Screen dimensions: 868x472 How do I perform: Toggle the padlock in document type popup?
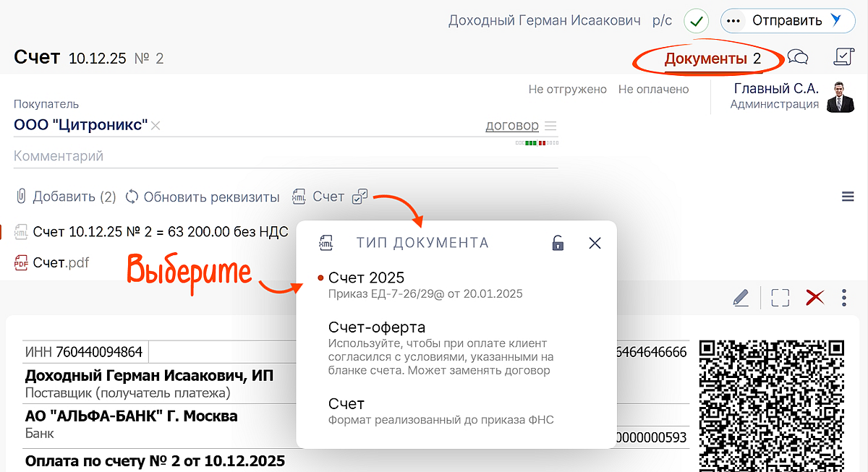tap(558, 243)
